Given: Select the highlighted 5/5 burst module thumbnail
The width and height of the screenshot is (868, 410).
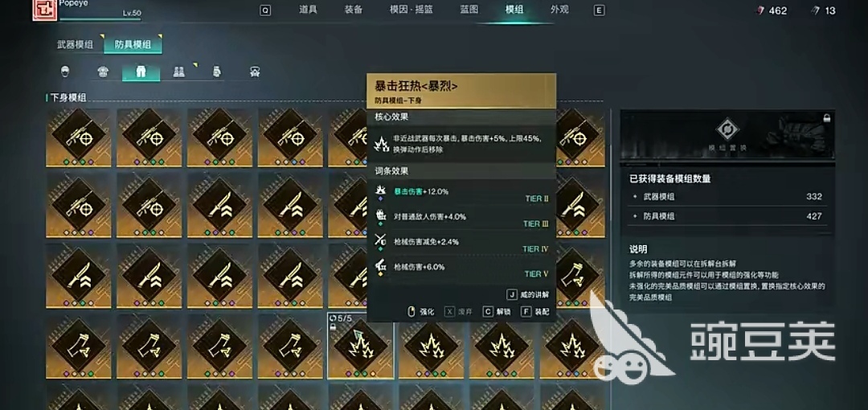Looking at the screenshot, I should click(360, 346).
